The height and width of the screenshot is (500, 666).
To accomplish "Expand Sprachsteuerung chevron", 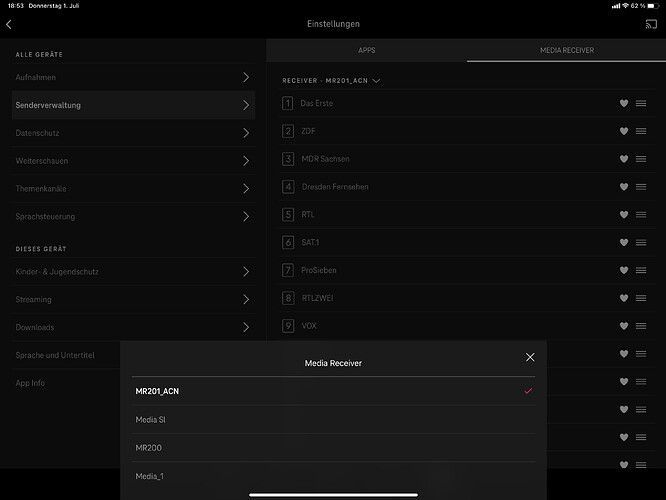I will point(246,216).
